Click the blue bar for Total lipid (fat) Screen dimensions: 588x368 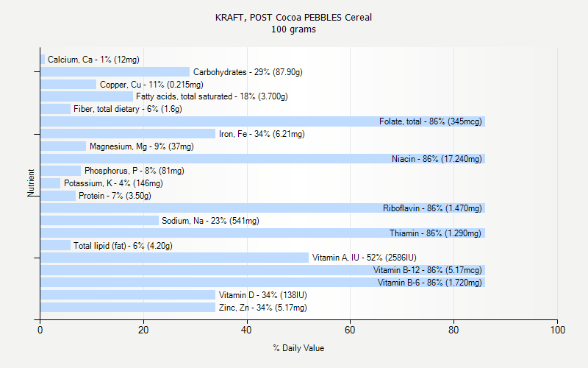[x=56, y=246]
